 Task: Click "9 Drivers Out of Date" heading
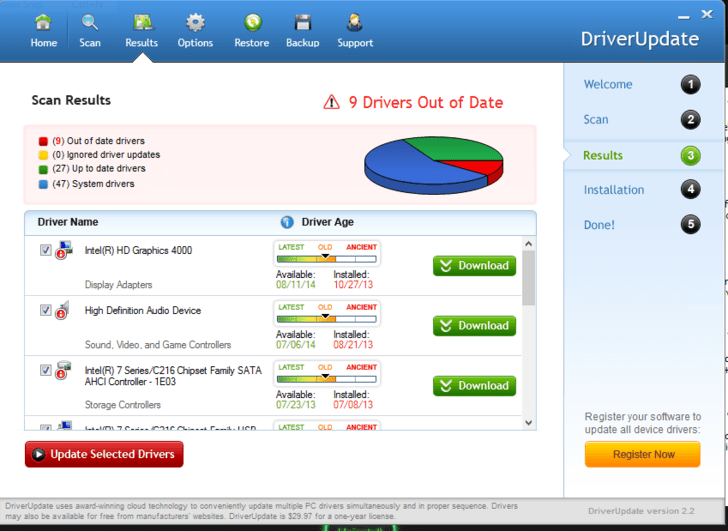click(426, 103)
